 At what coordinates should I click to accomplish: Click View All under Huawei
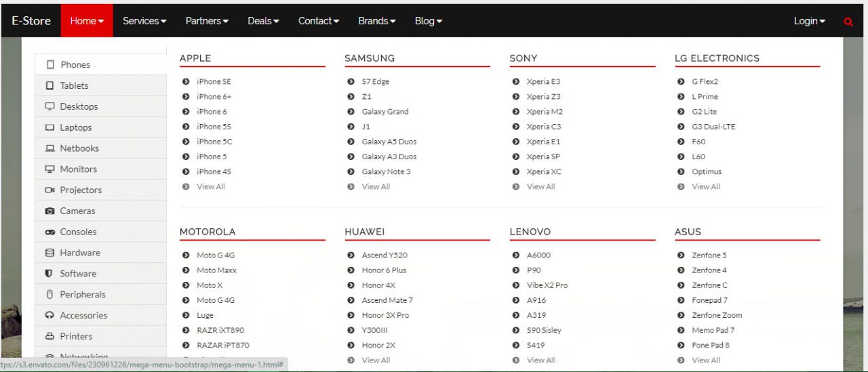pos(376,360)
